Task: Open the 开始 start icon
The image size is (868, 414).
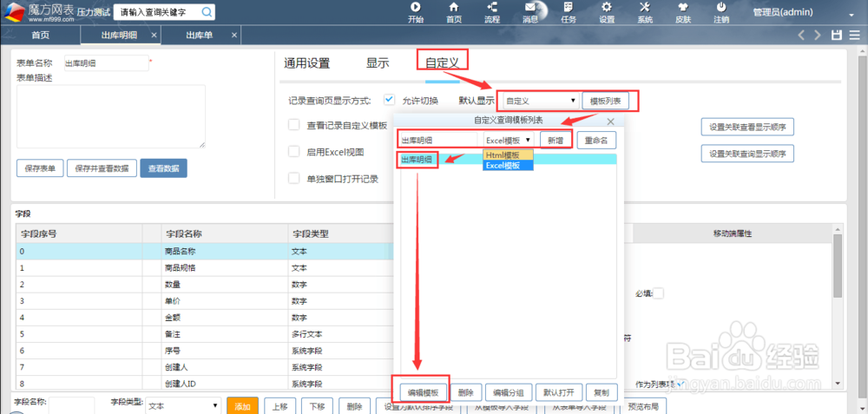Action: (415, 8)
